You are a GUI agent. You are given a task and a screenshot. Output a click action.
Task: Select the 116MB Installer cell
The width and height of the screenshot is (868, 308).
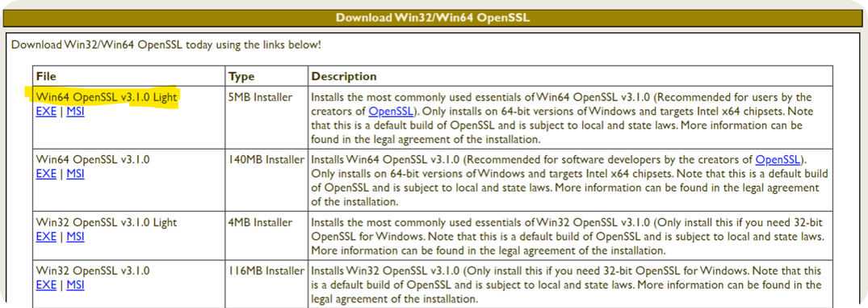pos(266,285)
